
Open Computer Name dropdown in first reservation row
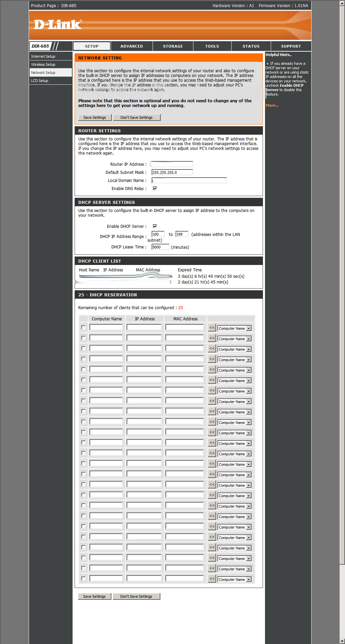click(x=235, y=328)
